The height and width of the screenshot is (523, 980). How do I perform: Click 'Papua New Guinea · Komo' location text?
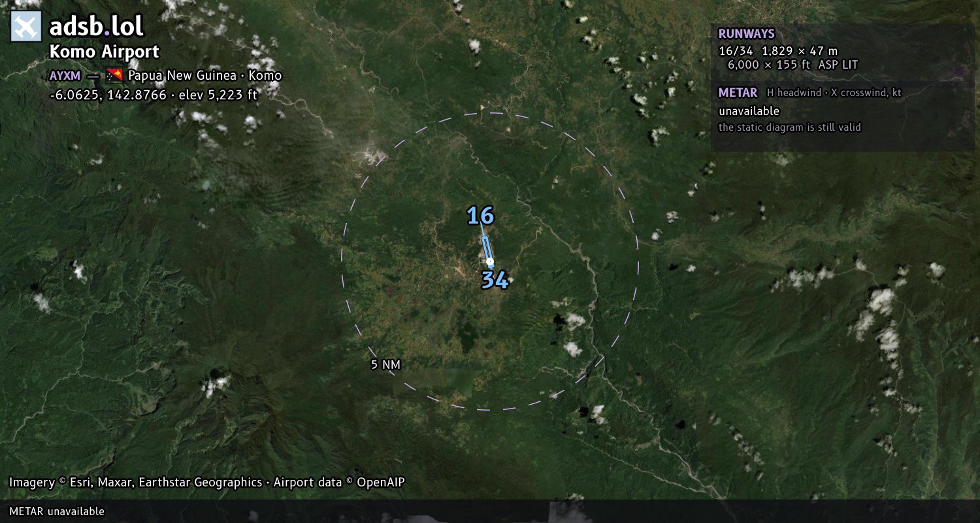(204, 75)
